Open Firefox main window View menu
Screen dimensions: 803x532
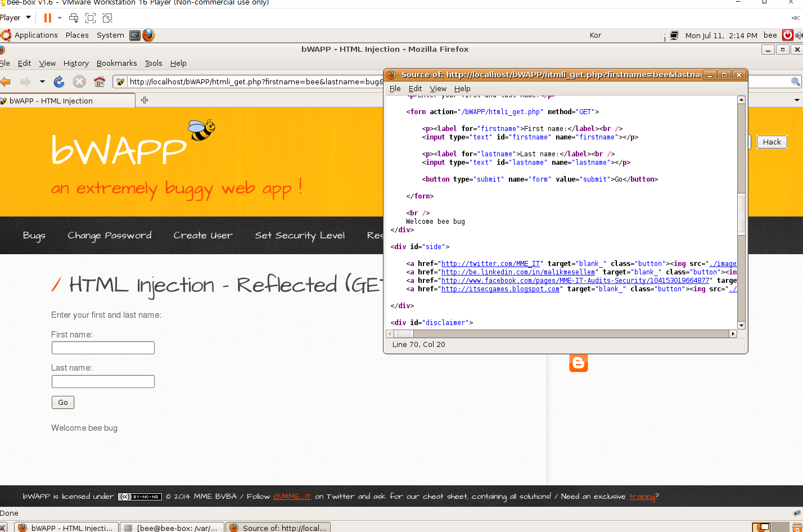(47, 63)
